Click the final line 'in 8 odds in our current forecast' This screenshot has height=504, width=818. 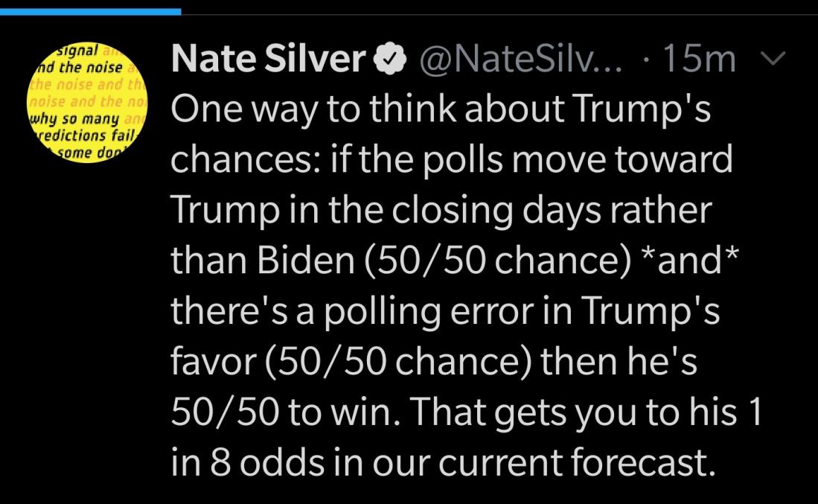(x=443, y=462)
